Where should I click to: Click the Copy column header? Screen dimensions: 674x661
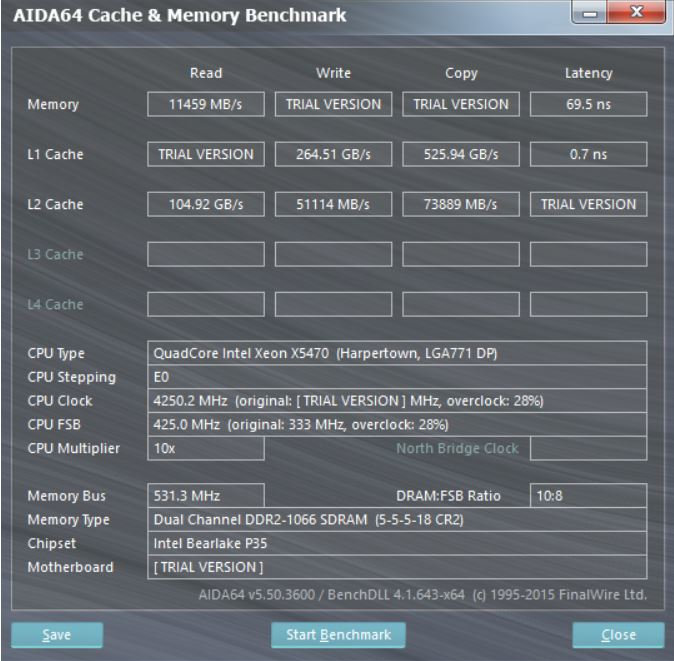461,73
